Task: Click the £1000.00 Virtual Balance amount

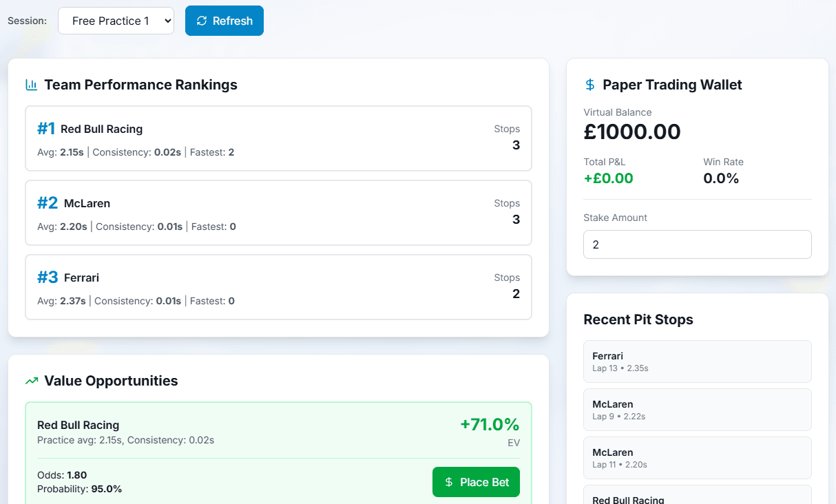Action: [632, 132]
